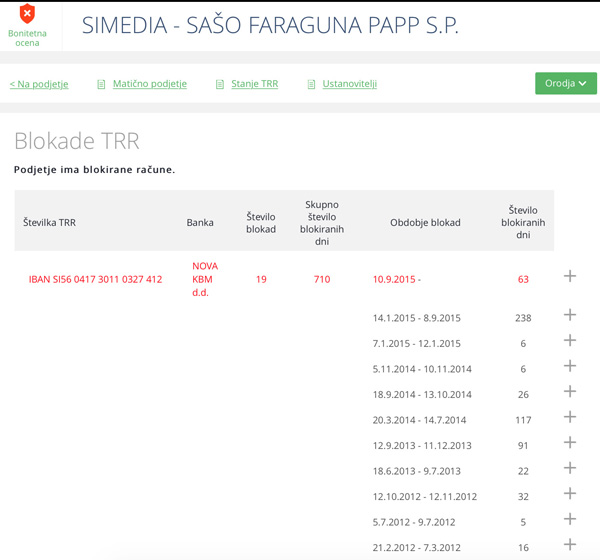Open the Ustanovitelji link
Viewport: 600px width, 560px height.
[349, 84]
